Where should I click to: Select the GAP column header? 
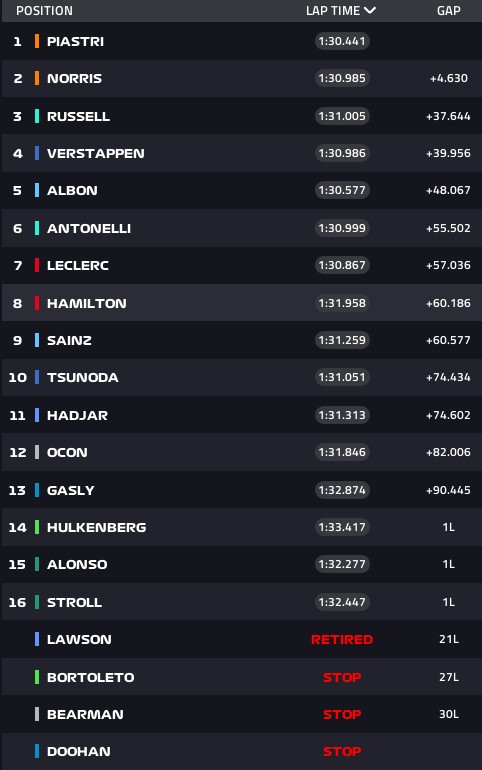[449, 10]
